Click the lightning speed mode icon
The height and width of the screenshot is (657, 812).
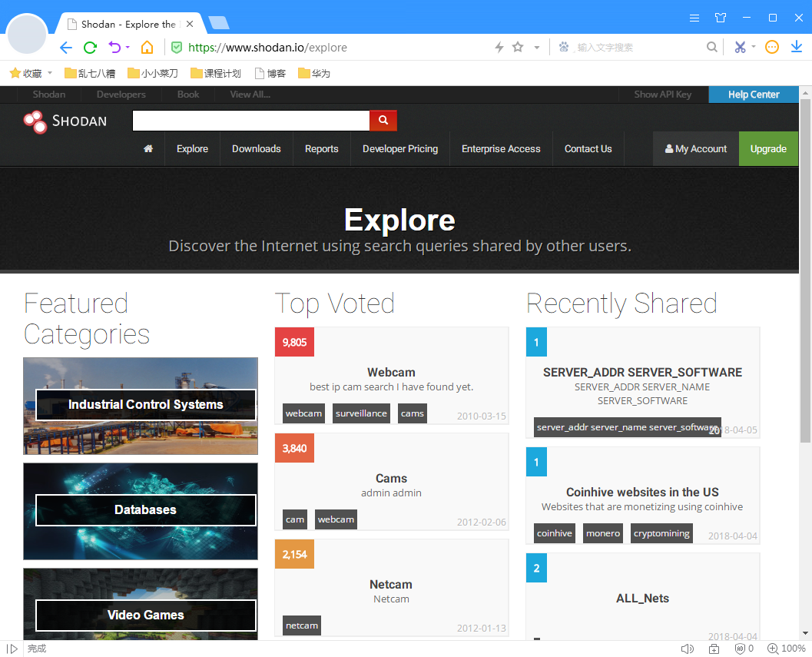point(499,47)
